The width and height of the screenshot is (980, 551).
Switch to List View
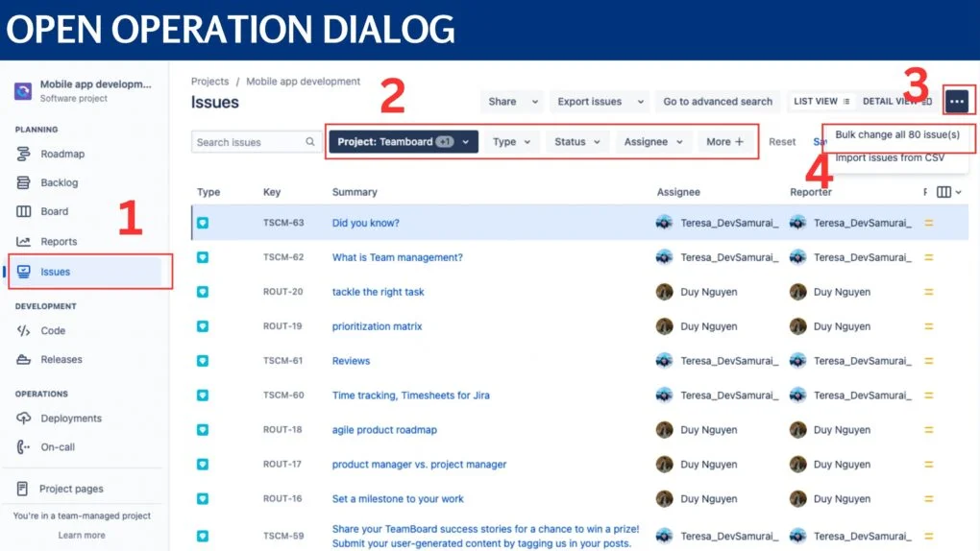(x=821, y=101)
